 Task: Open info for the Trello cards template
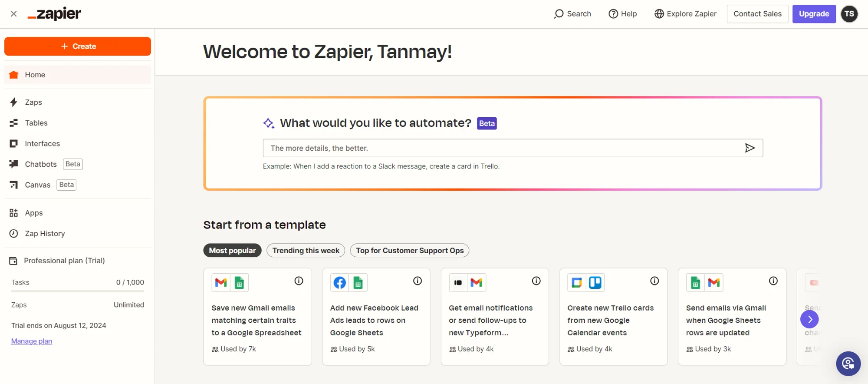point(655,281)
